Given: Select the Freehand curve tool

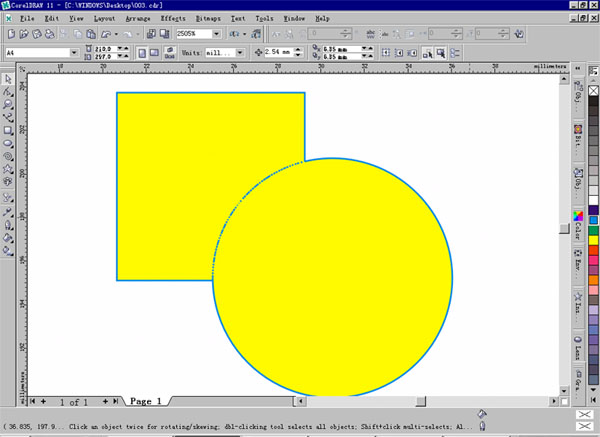Looking at the screenshot, I should tap(8, 117).
